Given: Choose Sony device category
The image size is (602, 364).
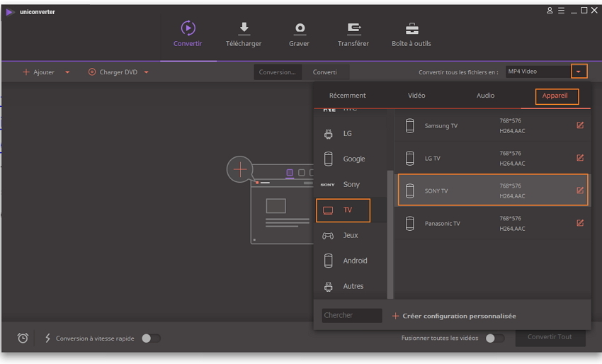Looking at the screenshot, I should tap(350, 184).
